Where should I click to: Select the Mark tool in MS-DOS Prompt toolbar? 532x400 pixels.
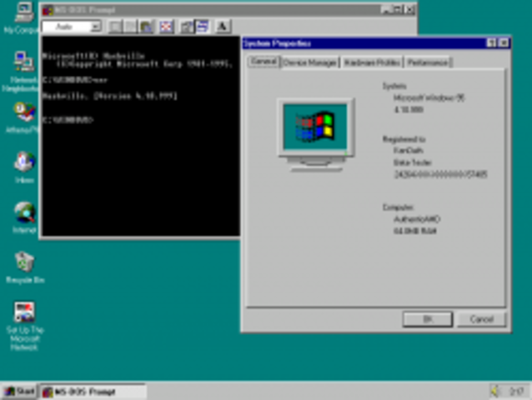tap(115, 27)
